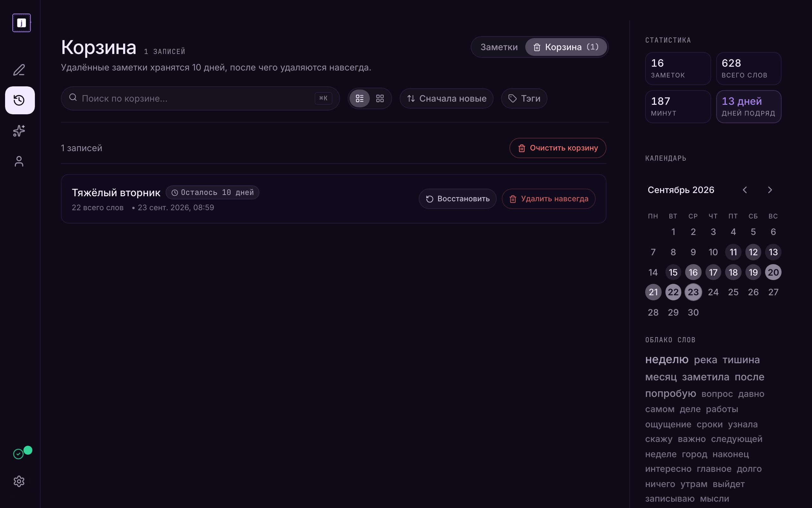Viewport: 812px width, 508px height.
Task: Select the 'Корзина (1)' tab
Action: [566, 47]
